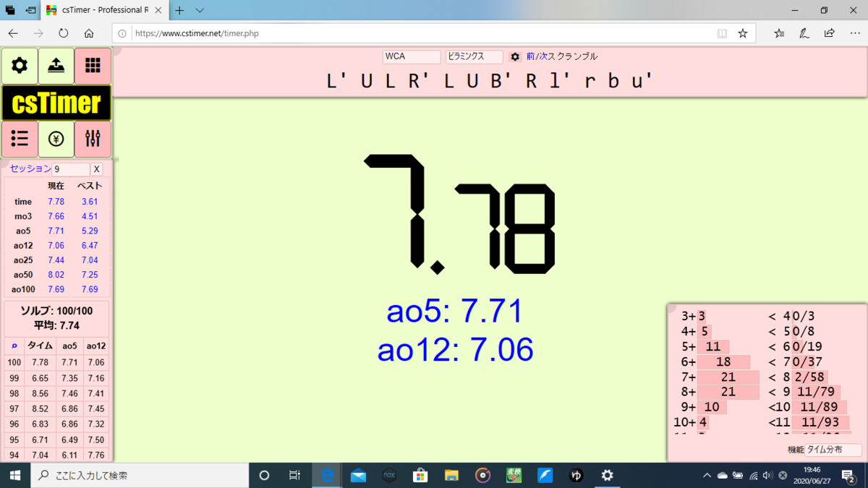868x488 pixels.
Task: Click the ソルブ: 100/100 summary
Action: pos(56,310)
